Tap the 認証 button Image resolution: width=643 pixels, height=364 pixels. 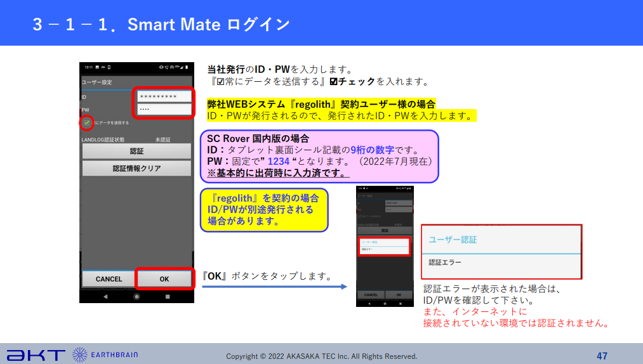(136, 152)
